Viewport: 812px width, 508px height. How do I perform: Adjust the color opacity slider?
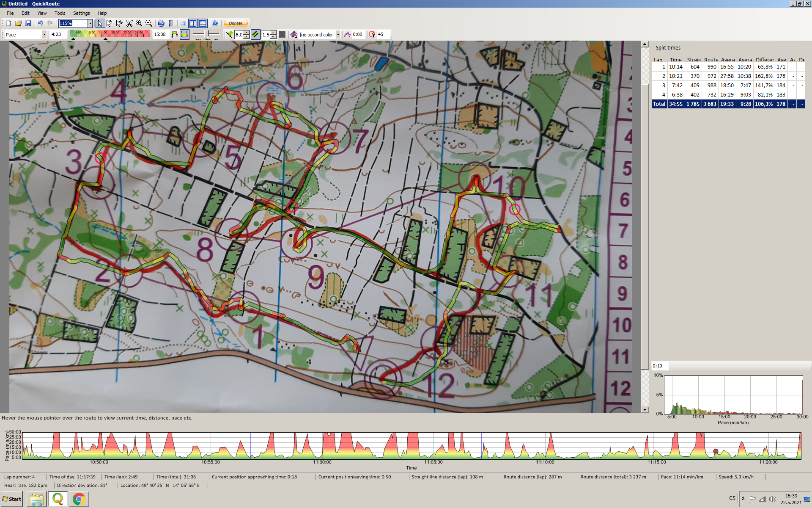pos(206,34)
